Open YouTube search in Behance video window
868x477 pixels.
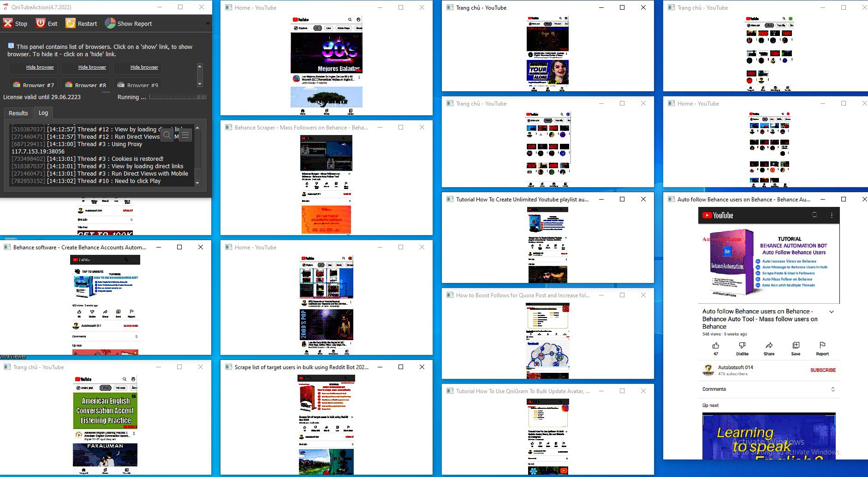815,215
